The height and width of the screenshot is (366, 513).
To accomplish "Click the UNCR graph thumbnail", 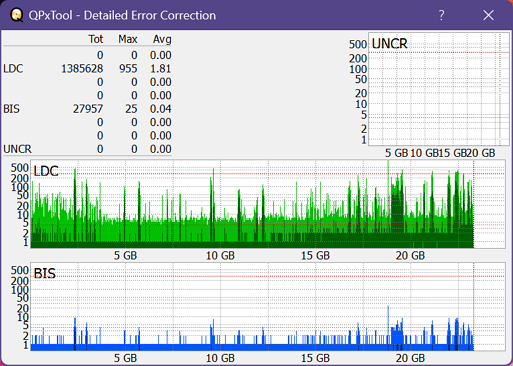I will [x=439, y=89].
